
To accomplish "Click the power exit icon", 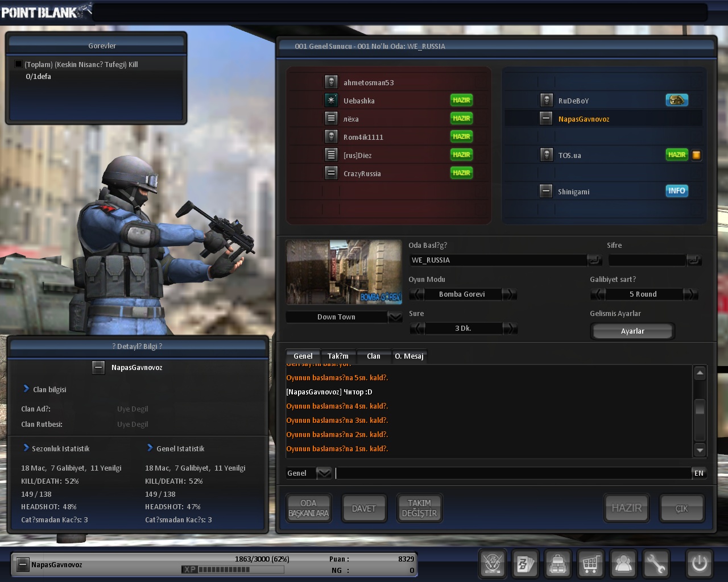I will click(x=699, y=564).
